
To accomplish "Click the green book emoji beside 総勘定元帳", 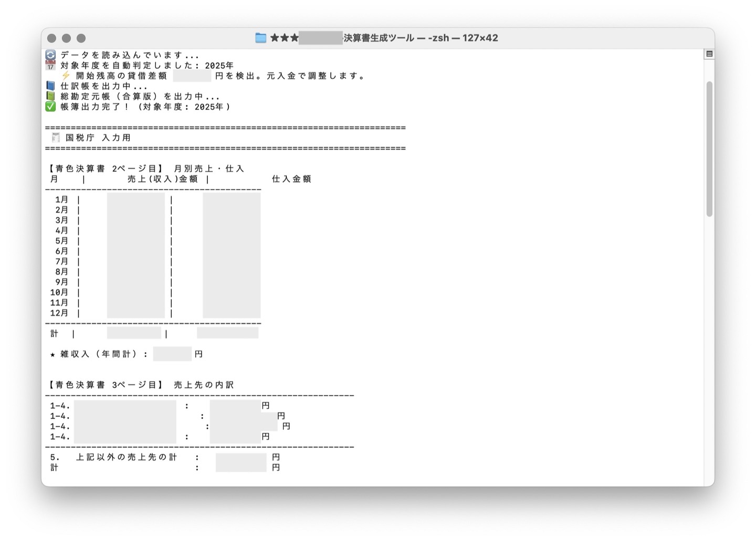I will tap(50, 97).
